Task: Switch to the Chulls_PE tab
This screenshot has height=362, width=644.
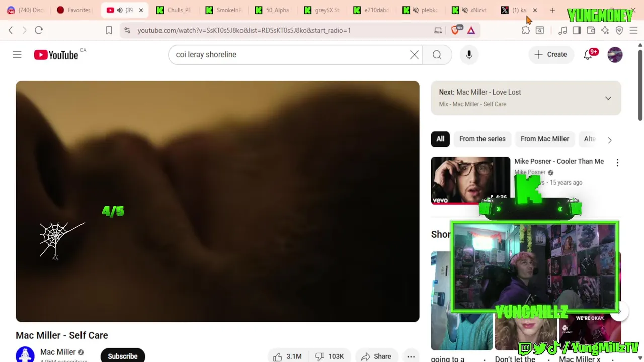Action: (x=174, y=10)
